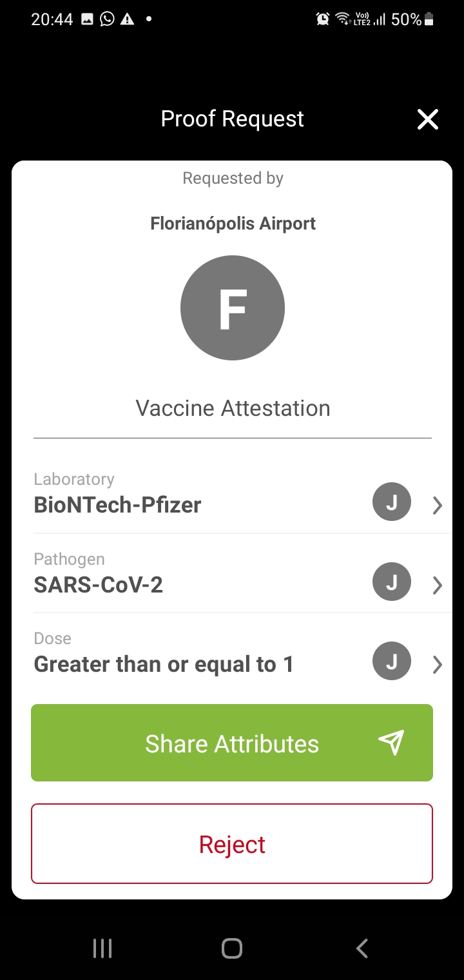
Task: Tap the J credential badge for Laboratory
Action: [x=392, y=502]
